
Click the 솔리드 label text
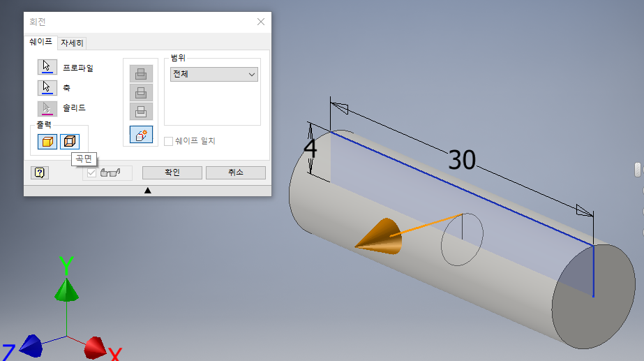coord(74,108)
